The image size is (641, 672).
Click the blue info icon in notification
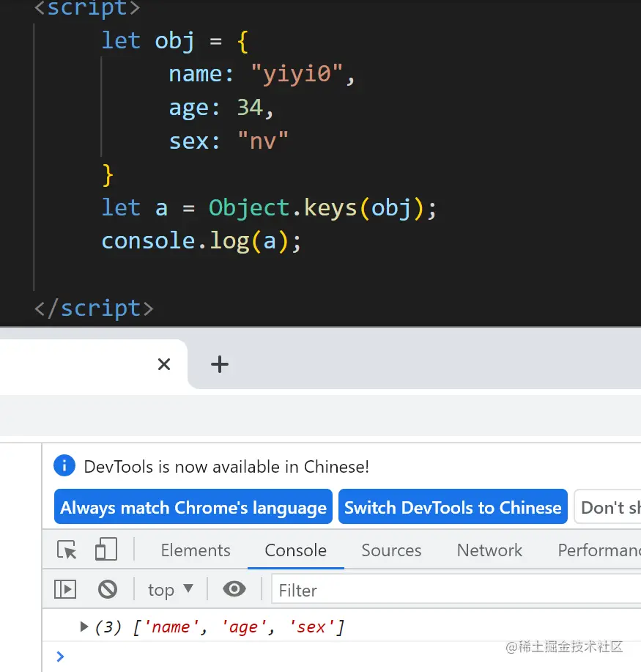click(x=64, y=465)
